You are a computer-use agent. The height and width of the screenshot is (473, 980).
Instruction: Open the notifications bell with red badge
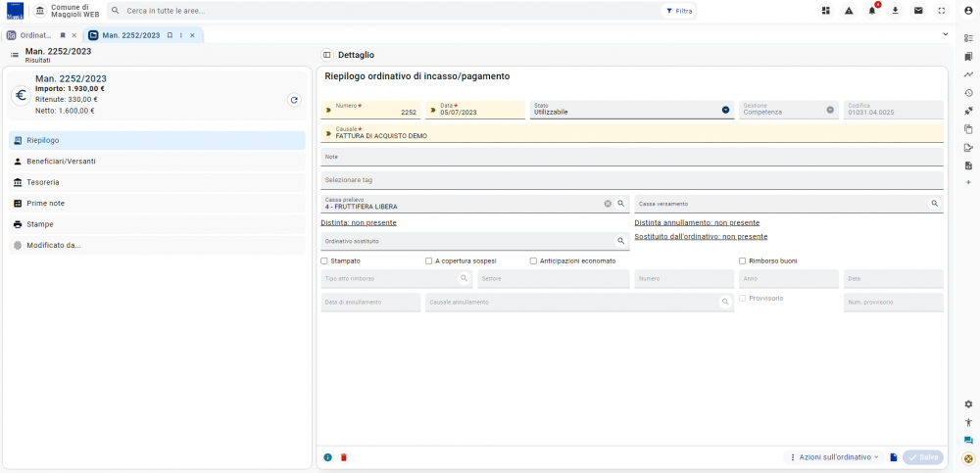[872, 11]
